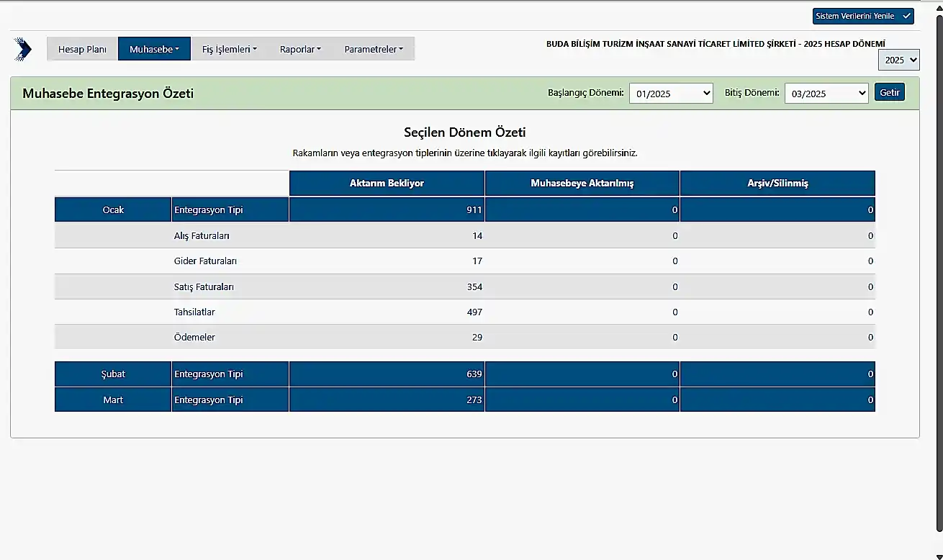
Task: Click the Sistem Verilerini Yenile button
Action: pos(862,16)
